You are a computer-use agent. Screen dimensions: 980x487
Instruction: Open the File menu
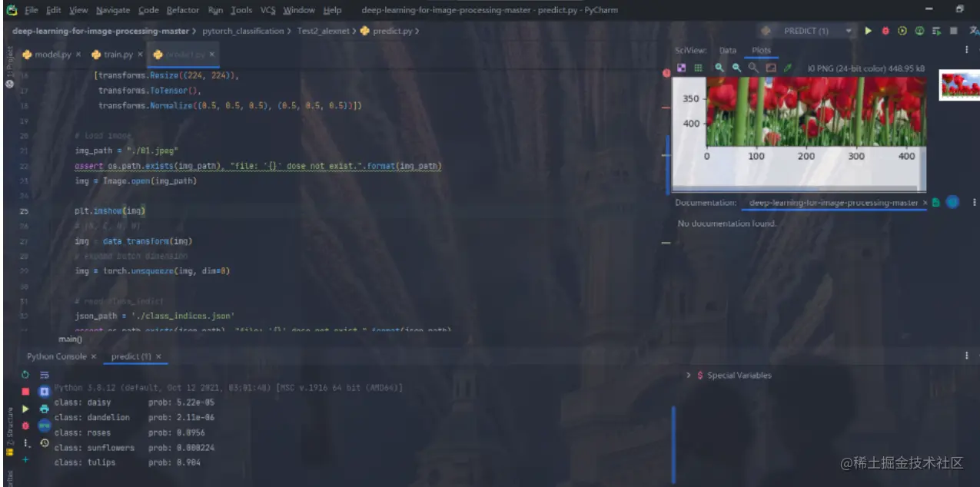[x=31, y=10]
